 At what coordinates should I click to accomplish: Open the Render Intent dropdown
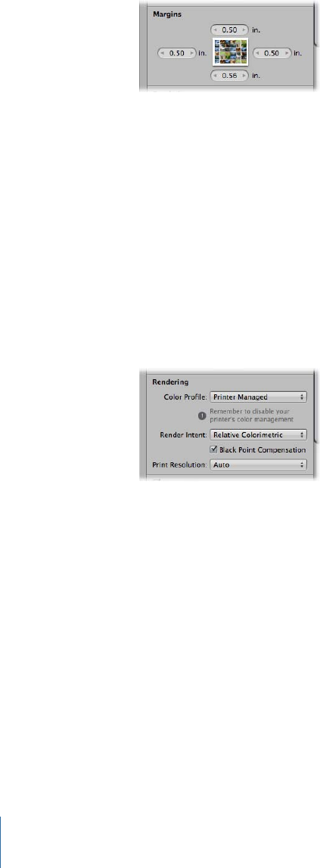click(x=259, y=434)
